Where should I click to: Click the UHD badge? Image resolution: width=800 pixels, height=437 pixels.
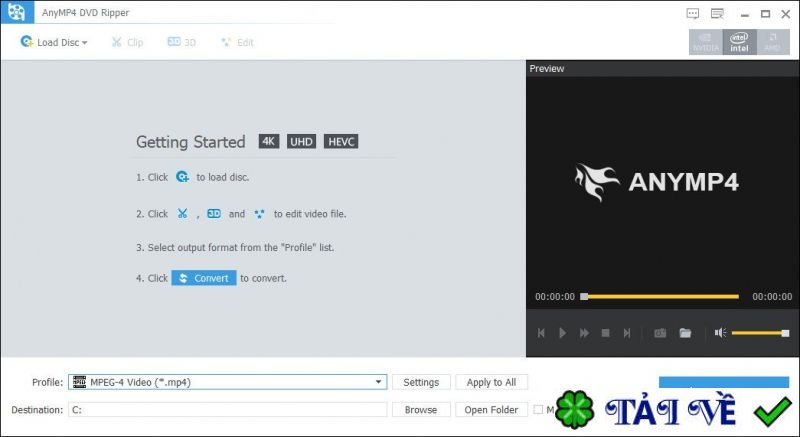(302, 141)
